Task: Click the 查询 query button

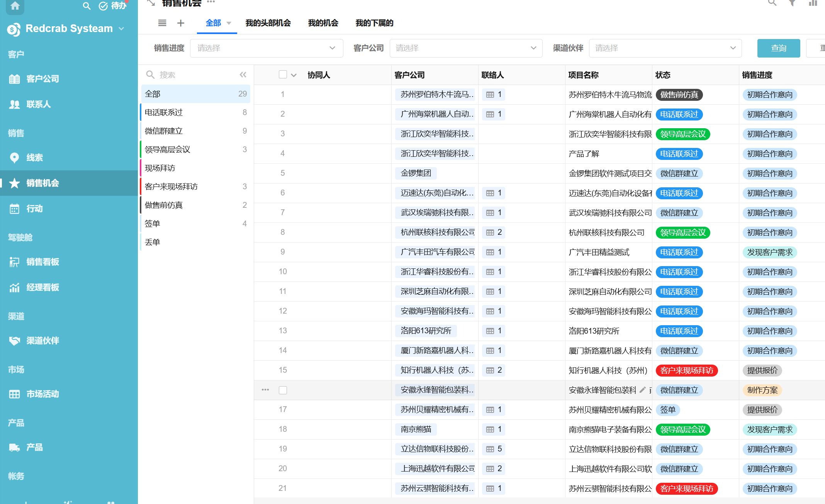Action: pyautogui.click(x=778, y=48)
